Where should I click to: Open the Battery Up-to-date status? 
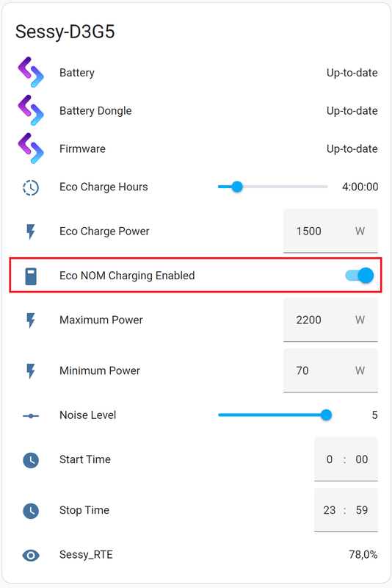coord(352,73)
